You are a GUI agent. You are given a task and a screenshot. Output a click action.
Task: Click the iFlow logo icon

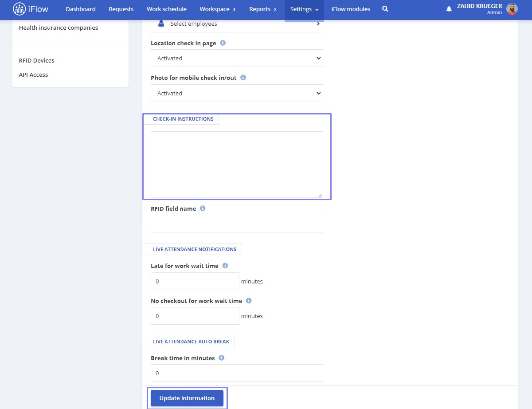click(x=20, y=9)
